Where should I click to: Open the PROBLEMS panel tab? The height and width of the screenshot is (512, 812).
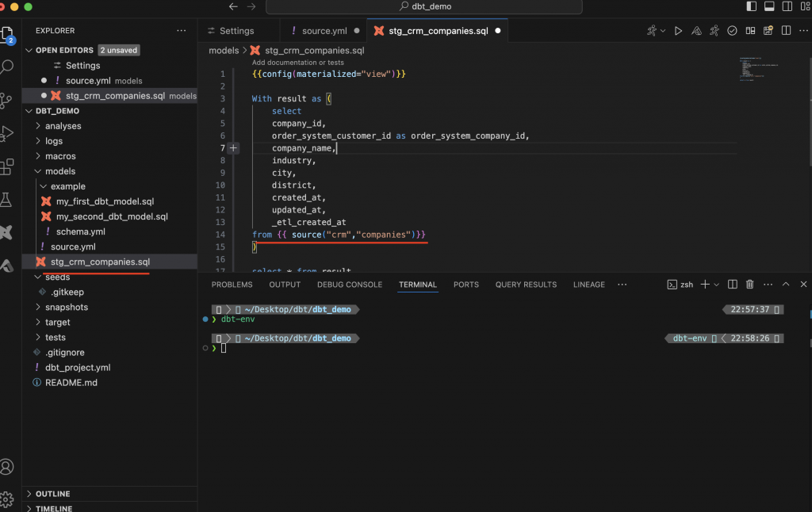click(232, 285)
